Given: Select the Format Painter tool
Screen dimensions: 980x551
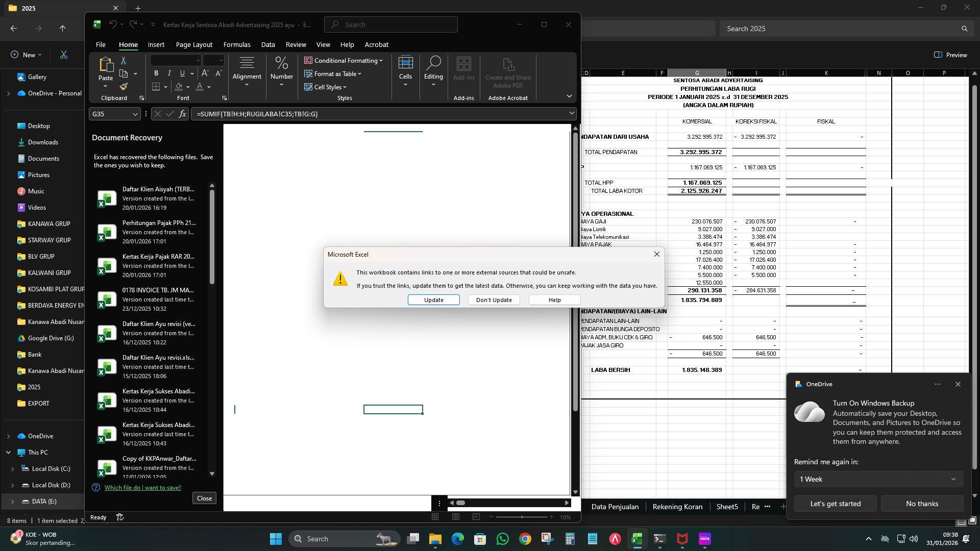Looking at the screenshot, I should tap(123, 86).
